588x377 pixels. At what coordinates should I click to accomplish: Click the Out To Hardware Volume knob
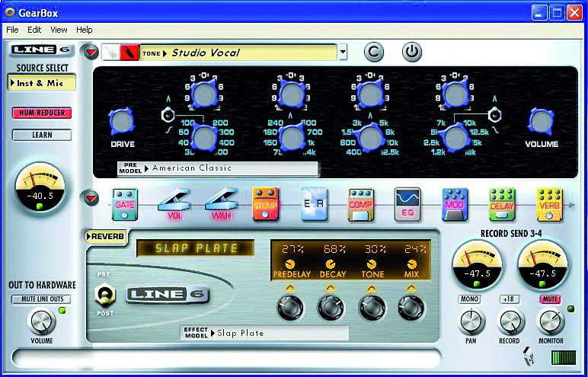click(41, 322)
